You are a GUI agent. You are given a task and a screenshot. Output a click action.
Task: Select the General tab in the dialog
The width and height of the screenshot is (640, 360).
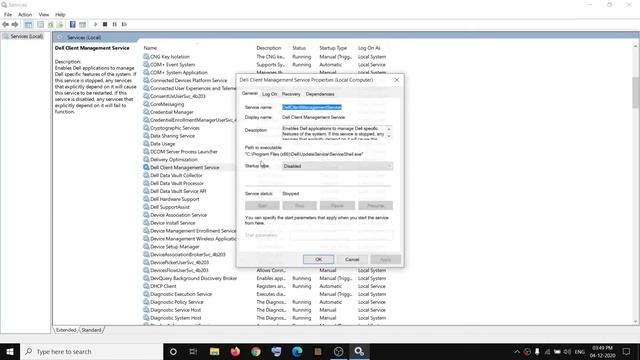[x=249, y=93]
